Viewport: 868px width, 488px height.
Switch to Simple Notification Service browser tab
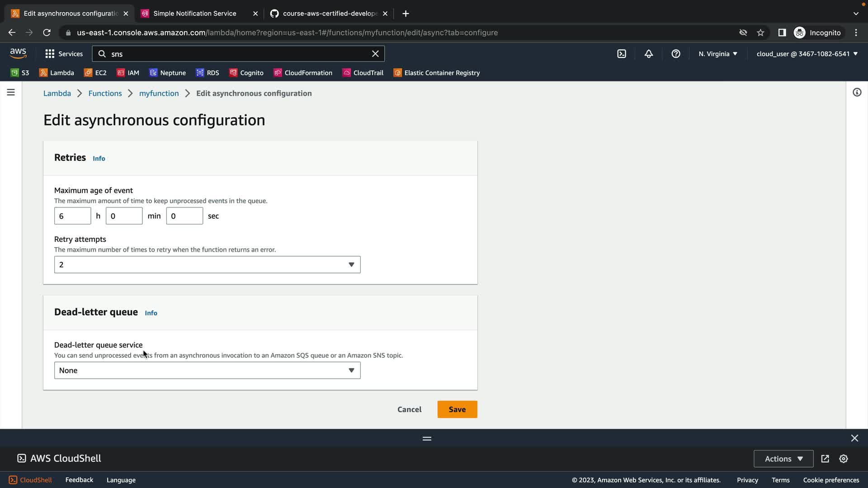click(x=195, y=14)
